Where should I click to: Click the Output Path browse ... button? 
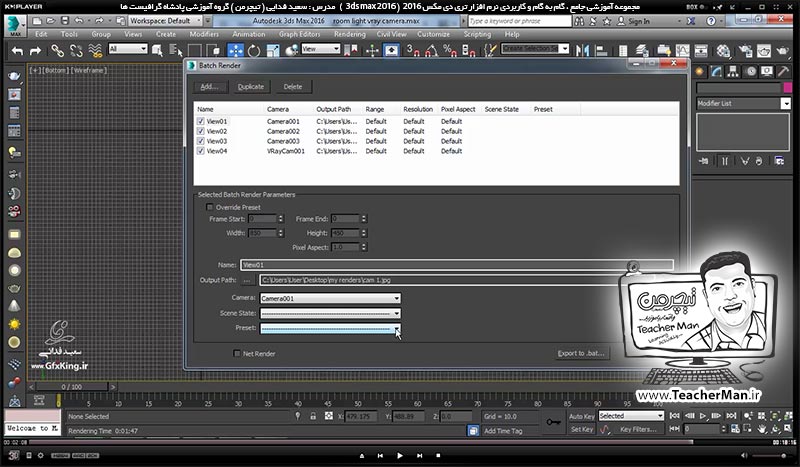tap(247, 280)
